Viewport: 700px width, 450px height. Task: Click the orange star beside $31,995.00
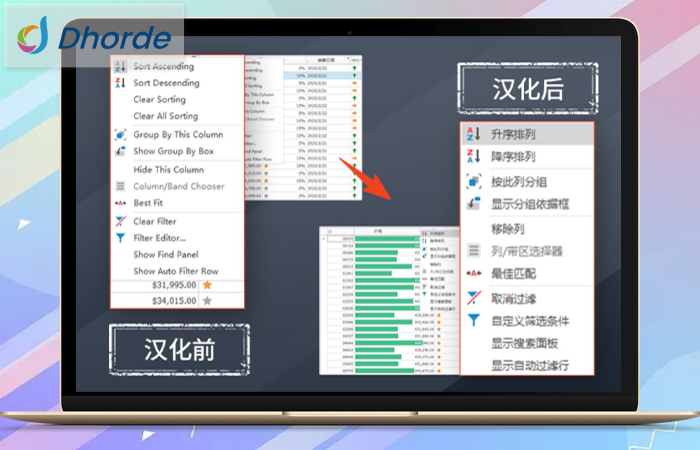207,285
